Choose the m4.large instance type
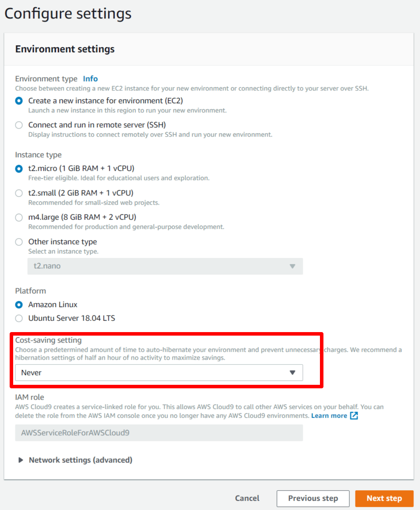This screenshot has height=510, width=420. 19,217
